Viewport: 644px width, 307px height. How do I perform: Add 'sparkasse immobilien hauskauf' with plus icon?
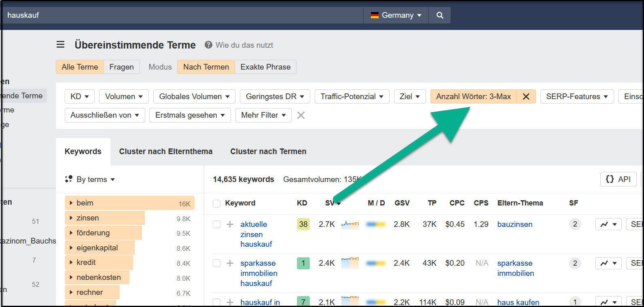pos(230,263)
